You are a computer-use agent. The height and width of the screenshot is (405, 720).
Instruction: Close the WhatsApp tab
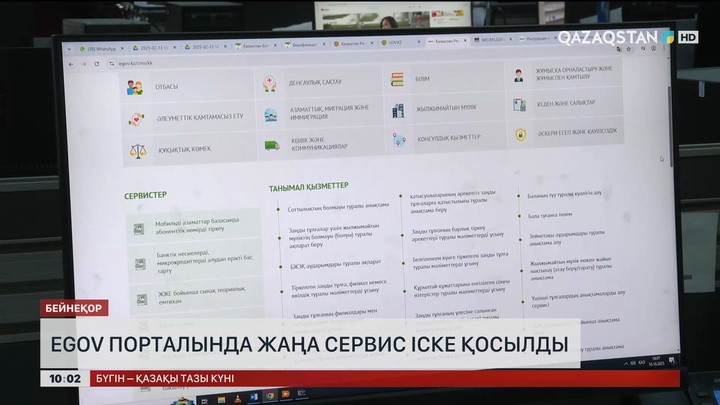(x=122, y=48)
